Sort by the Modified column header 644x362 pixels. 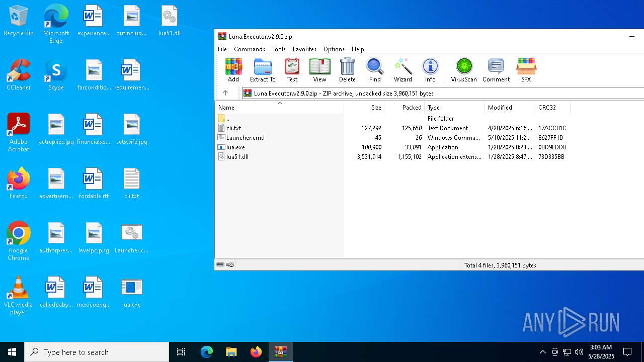tap(510, 108)
